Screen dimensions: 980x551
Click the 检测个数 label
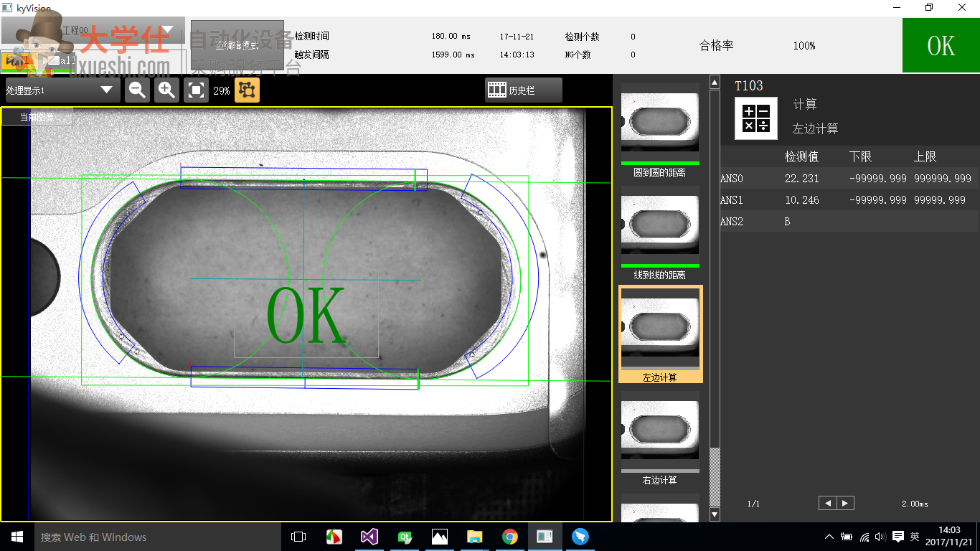[582, 37]
